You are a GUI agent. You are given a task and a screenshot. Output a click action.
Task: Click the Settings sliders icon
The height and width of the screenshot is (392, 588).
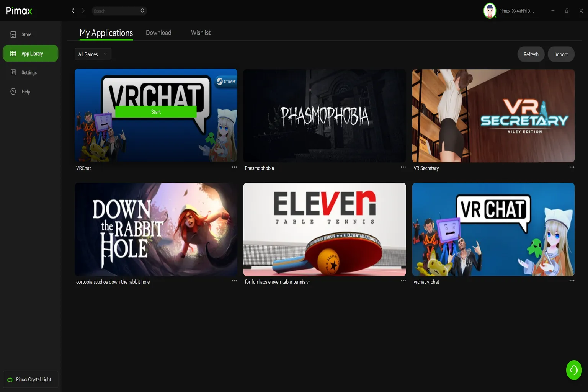(x=13, y=72)
